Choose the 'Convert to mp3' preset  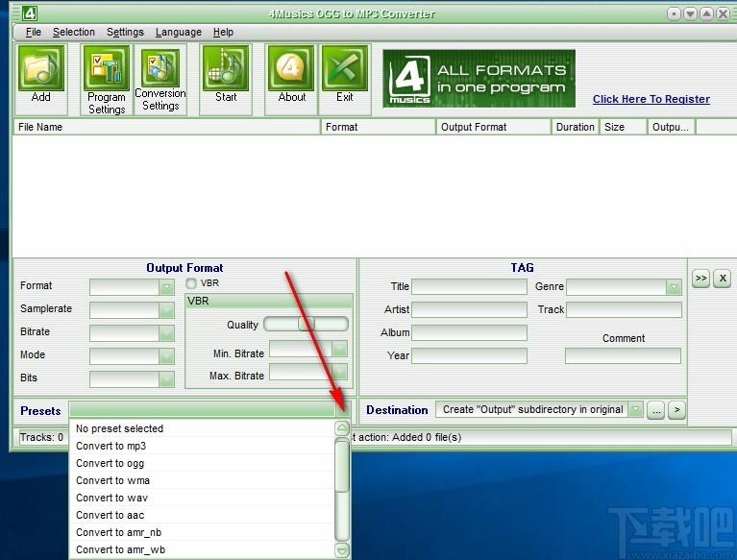[202, 446]
